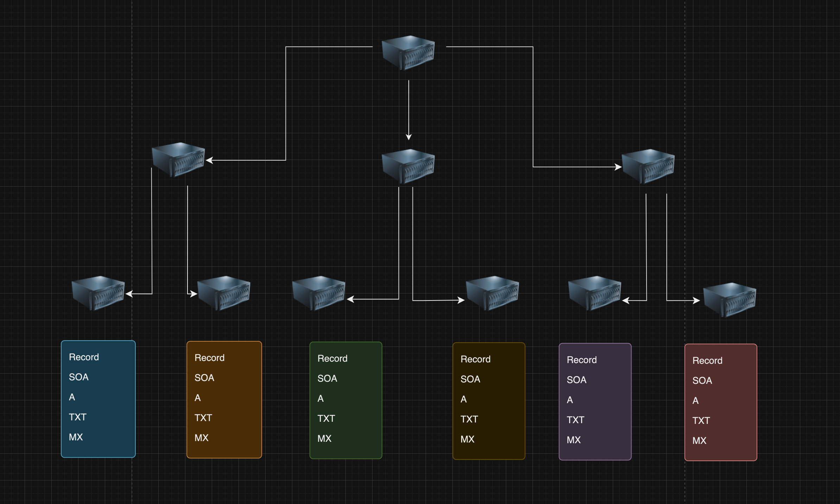Click 'TXT' in the blue box
This screenshot has width=840, height=504.
pyautogui.click(x=78, y=417)
